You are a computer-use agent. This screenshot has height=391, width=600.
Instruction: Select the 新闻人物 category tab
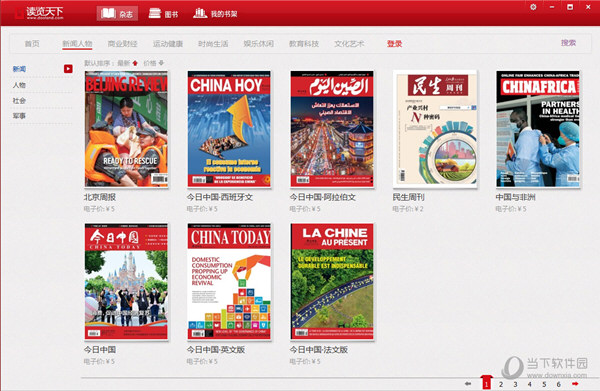click(x=77, y=44)
